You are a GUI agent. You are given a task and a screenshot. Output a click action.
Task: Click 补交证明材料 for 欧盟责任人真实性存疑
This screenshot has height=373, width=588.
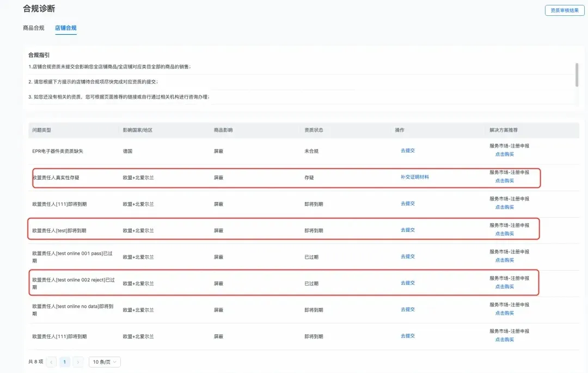click(x=415, y=177)
